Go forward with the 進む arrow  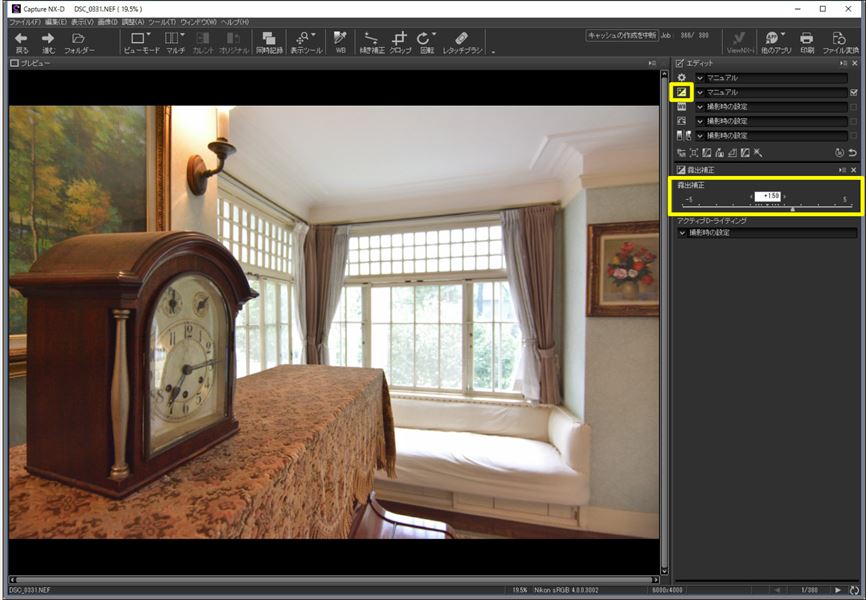coord(49,43)
